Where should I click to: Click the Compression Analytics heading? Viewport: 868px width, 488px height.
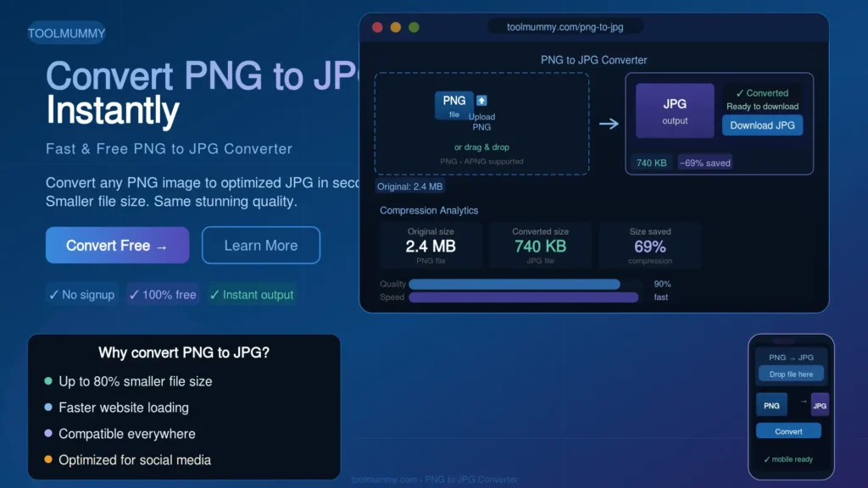tap(429, 210)
